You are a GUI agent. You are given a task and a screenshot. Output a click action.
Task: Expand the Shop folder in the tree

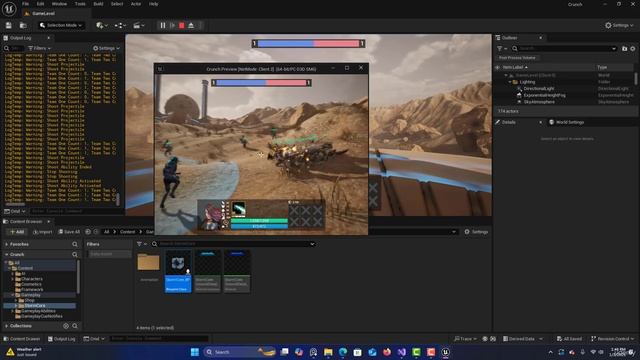[16, 300]
